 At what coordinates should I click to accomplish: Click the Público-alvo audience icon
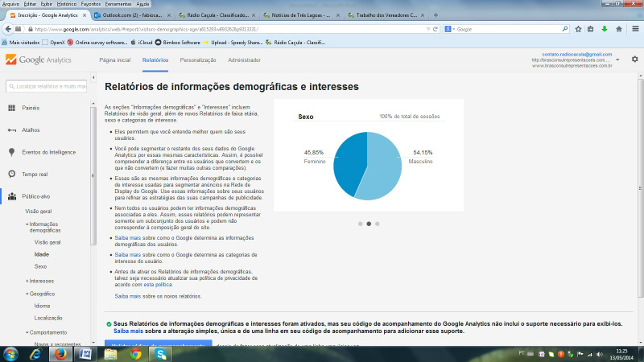click(x=12, y=195)
